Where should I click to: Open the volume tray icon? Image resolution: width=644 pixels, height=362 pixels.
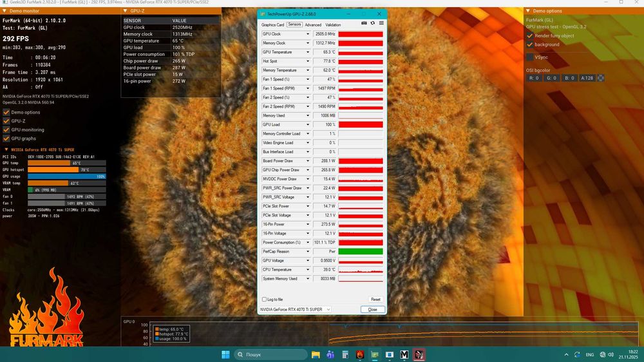coord(611,355)
